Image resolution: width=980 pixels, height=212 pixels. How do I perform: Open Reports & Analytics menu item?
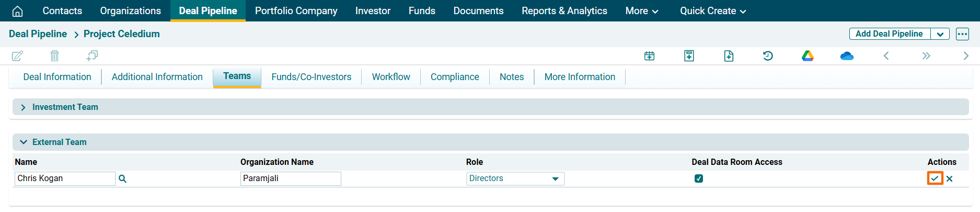tap(564, 11)
